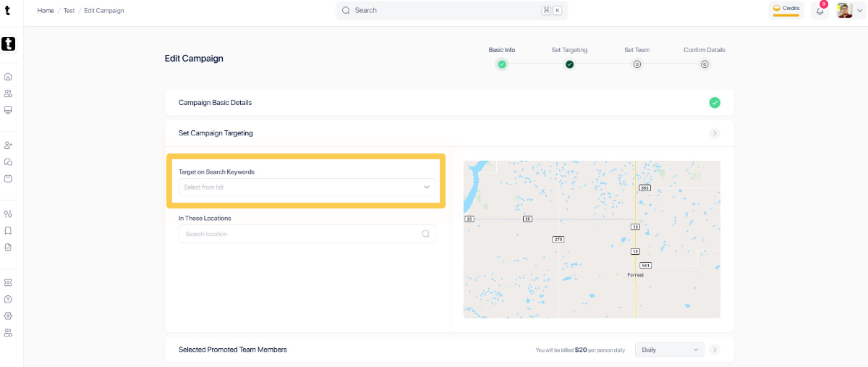Open the home icon in sidebar
Image resolution: width=868 pixels, height=367 pixels.
point(8,77)
